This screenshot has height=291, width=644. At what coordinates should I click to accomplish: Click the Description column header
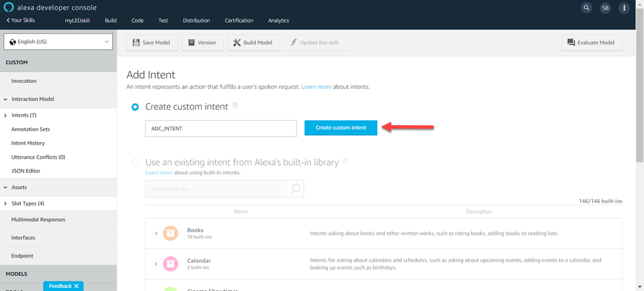tap(479, 212)
